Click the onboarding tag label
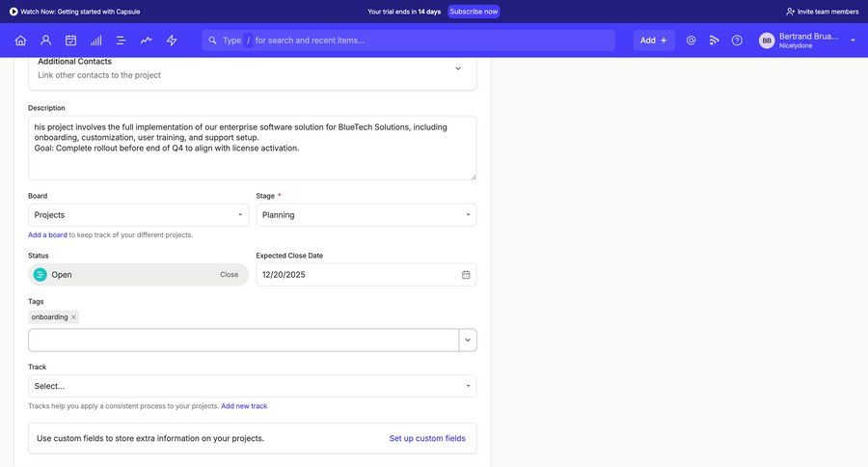This screenshot has height=467, width=868. (x=49, y=317)
